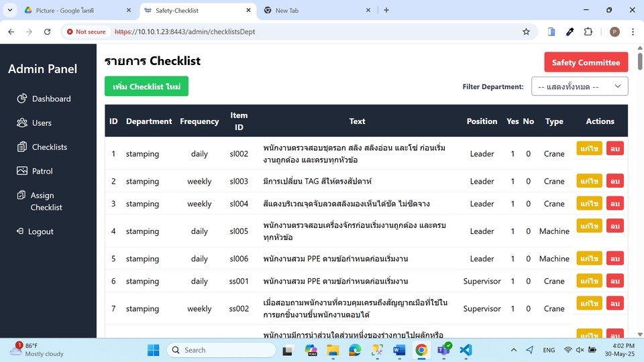Click the browser back arrow

click(11, 32)
